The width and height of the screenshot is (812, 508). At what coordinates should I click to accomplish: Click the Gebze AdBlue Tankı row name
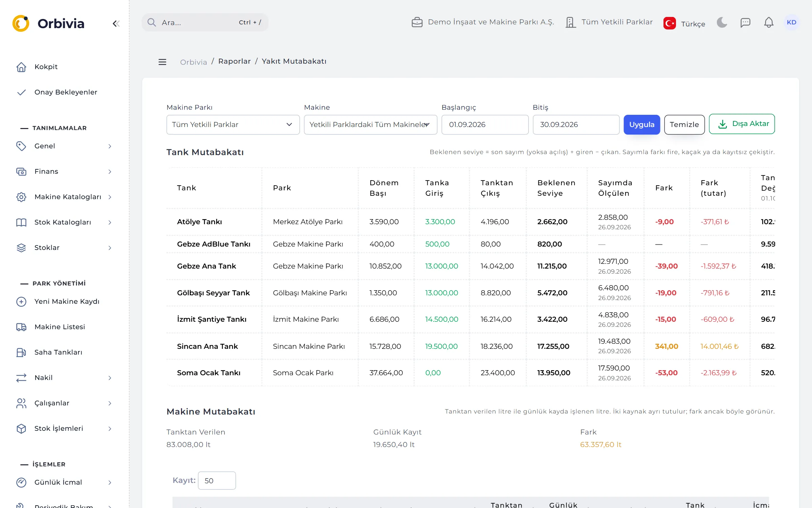click(x=213, y=244)
